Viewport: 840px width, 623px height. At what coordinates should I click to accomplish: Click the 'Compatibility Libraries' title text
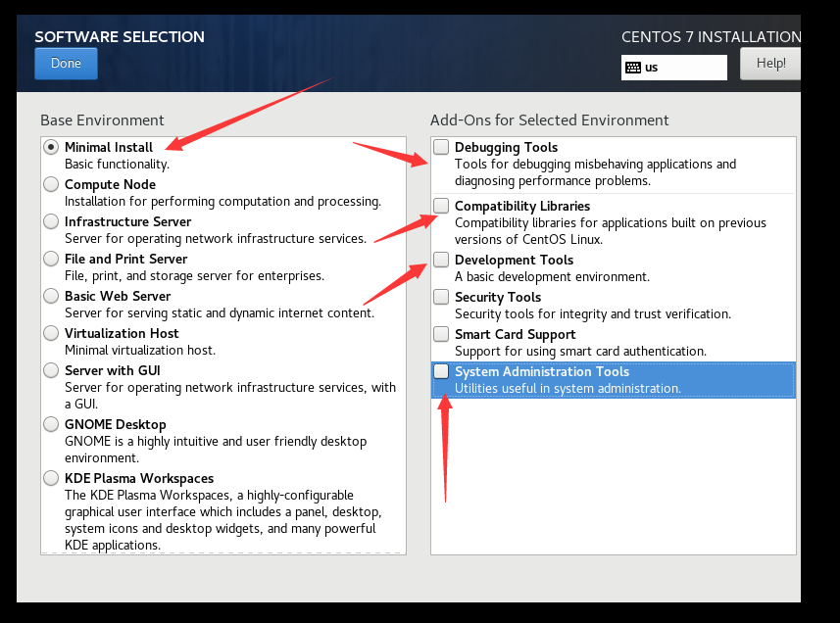point(522,206)
